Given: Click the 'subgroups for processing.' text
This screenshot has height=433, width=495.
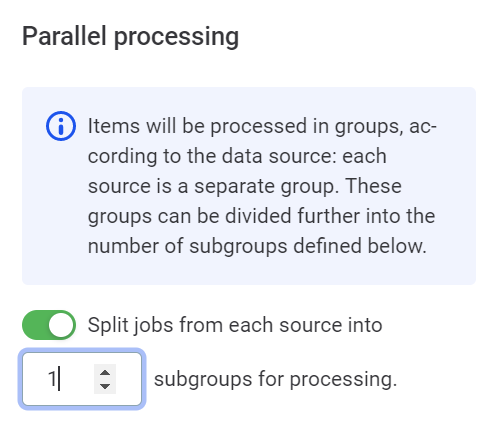Looking at the screenshot, I should click(x=276, y=379).
